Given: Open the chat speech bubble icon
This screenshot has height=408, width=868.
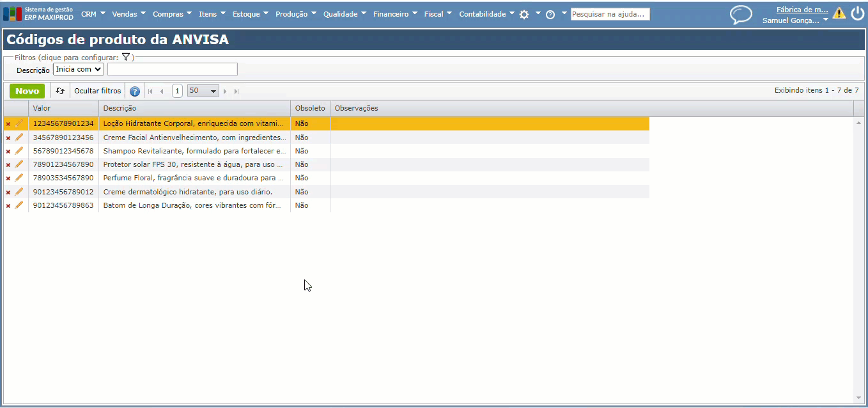Looking at the screenshot, I should click(x=741, y=15).
